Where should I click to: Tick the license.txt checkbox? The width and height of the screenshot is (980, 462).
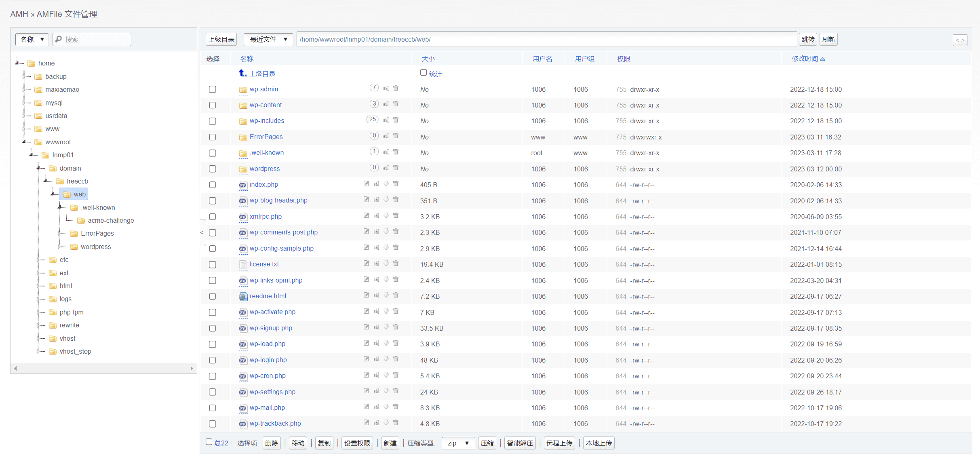212,264
